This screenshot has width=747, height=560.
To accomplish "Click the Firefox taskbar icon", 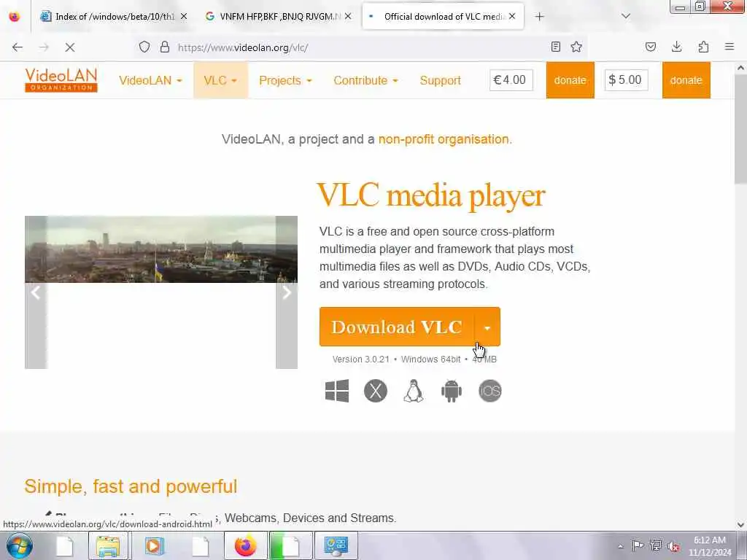I will click(245, 545).
